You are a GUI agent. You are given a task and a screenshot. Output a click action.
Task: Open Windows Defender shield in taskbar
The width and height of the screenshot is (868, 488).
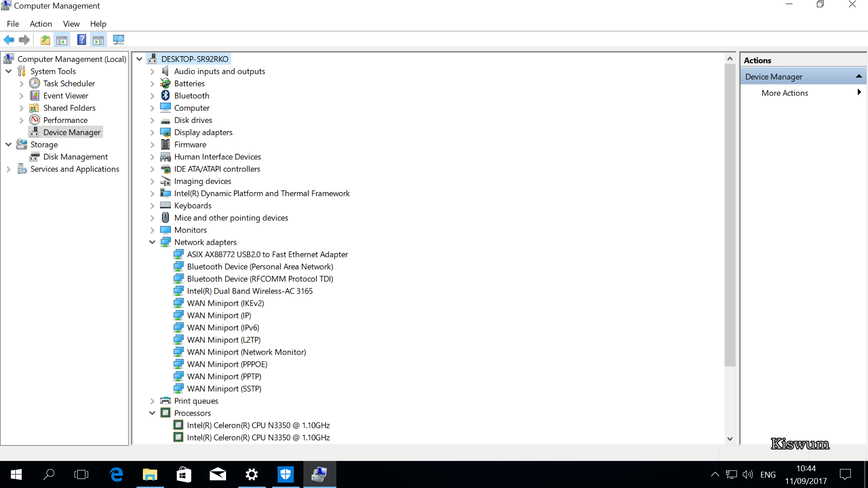(286, 474)
